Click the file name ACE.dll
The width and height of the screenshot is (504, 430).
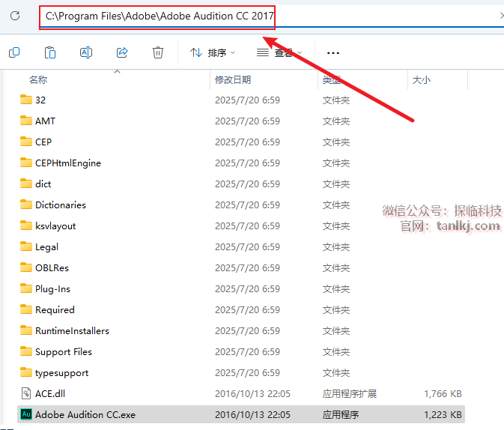coord(50,393)
